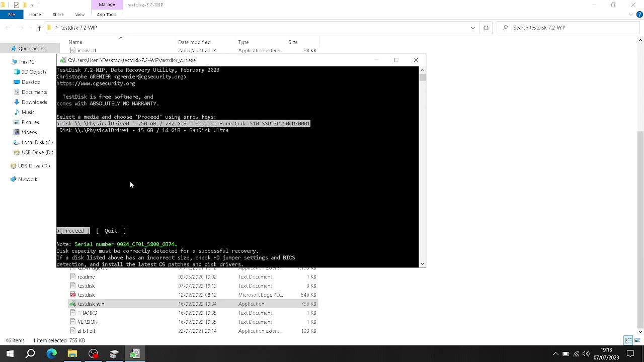Switch to the TestDisk taskbar icon
Image resolution: width=644 pixels, height=362 pixels.
point(134,354)
